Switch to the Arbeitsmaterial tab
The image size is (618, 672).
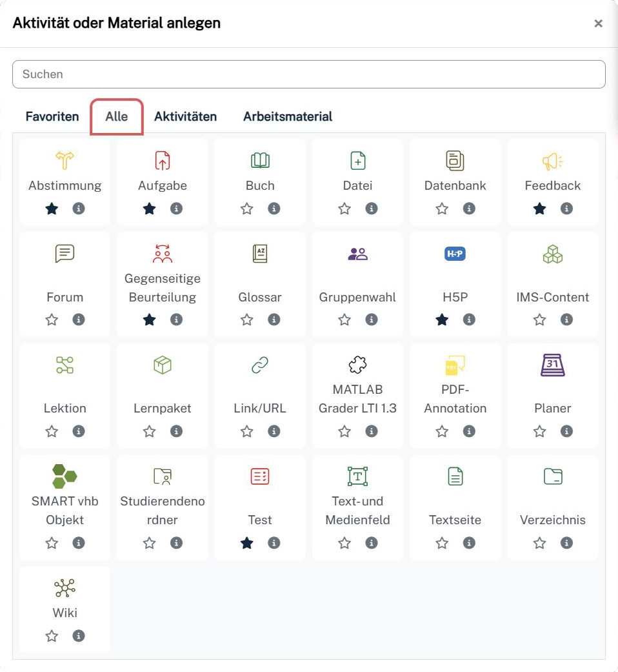click(x=288, y=117)
